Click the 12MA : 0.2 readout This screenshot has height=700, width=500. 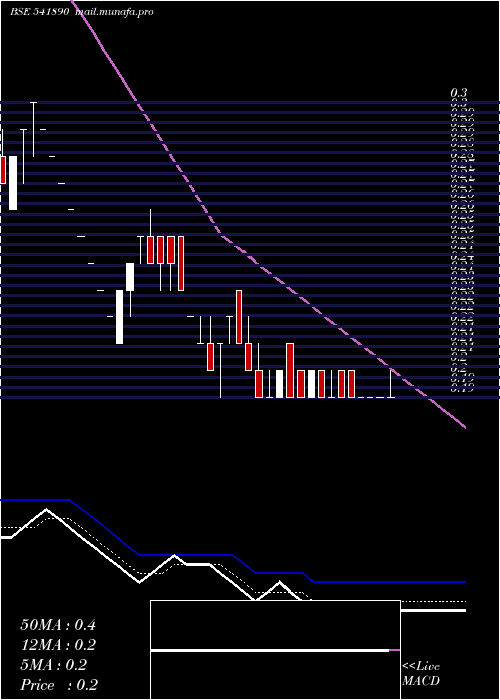coord(58,645)
